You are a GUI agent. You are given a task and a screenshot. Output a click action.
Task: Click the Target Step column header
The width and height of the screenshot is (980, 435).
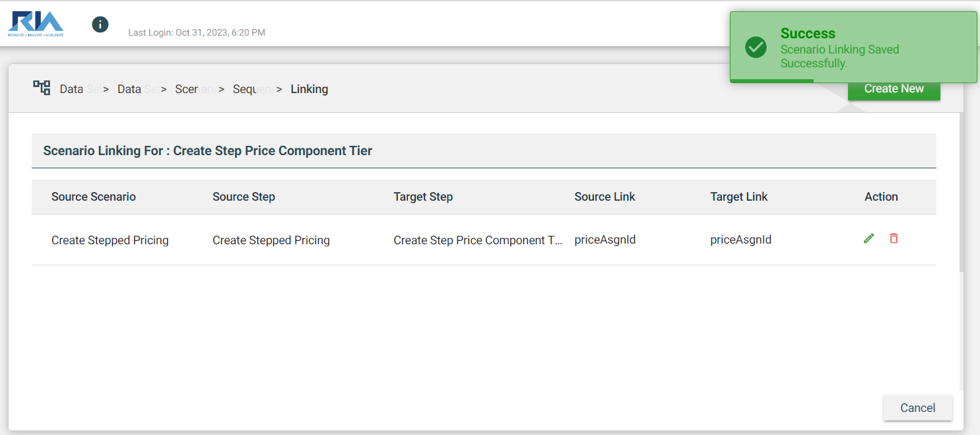pyautogui.click(x=423, y=197)
